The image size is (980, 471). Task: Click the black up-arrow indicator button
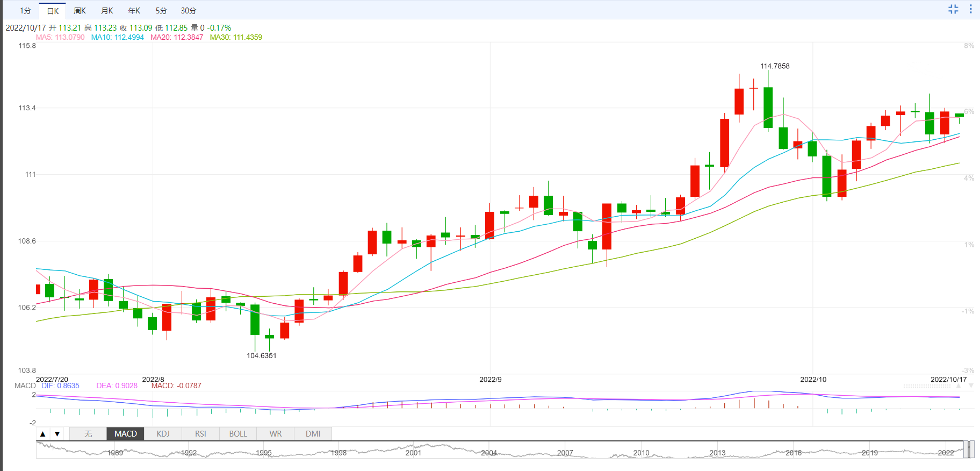coord(43,433)
